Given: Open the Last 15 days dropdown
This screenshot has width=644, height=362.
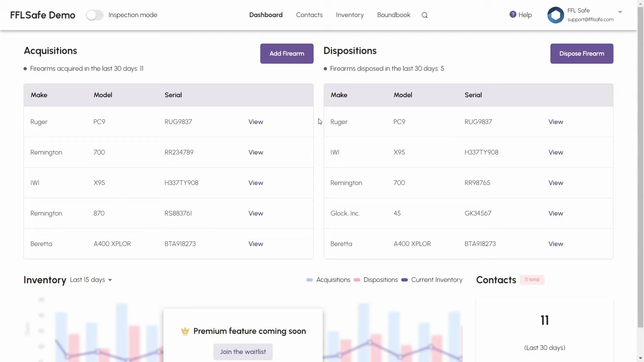Looking at the screenshot, I should (90, 280).
